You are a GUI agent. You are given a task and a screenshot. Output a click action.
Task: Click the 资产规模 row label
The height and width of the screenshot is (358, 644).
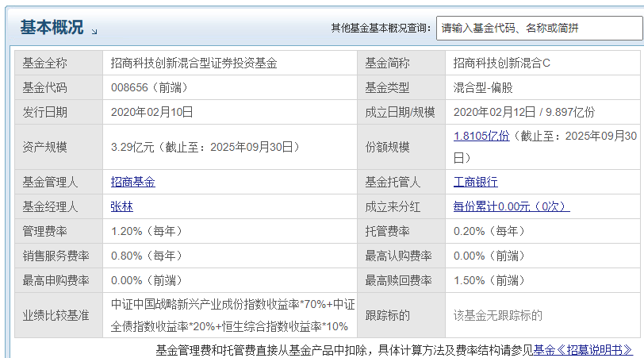44,147
